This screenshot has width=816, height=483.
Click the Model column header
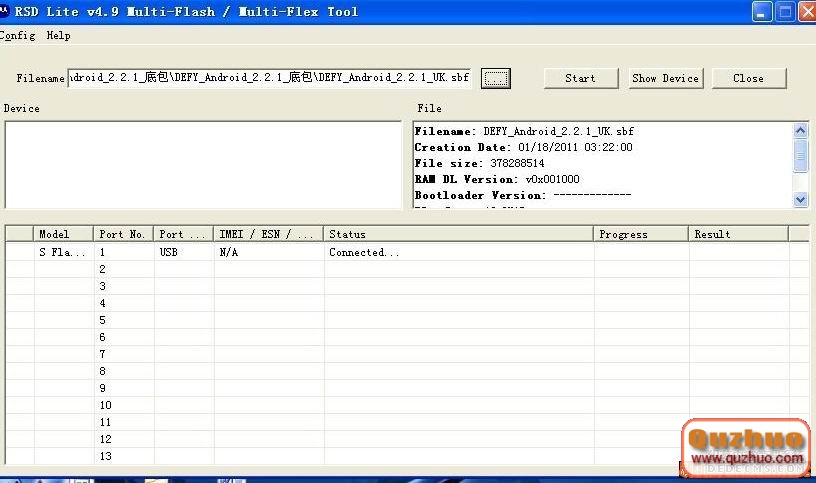pyautogui.click(x=63, y=234)
